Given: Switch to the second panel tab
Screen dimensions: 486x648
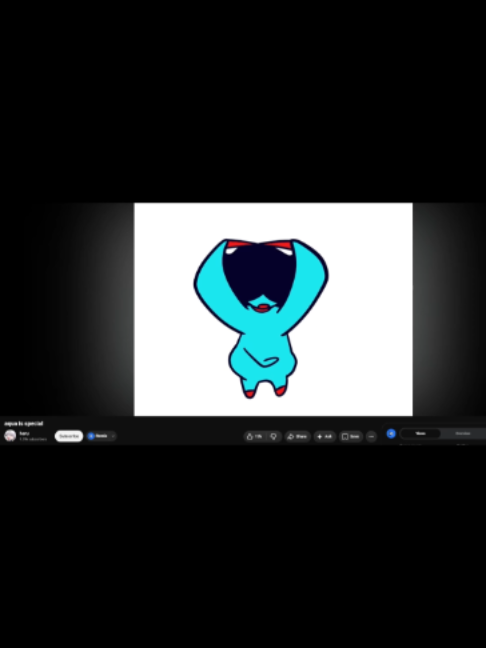Looking at the screenshot, I should tap(463, 434).
